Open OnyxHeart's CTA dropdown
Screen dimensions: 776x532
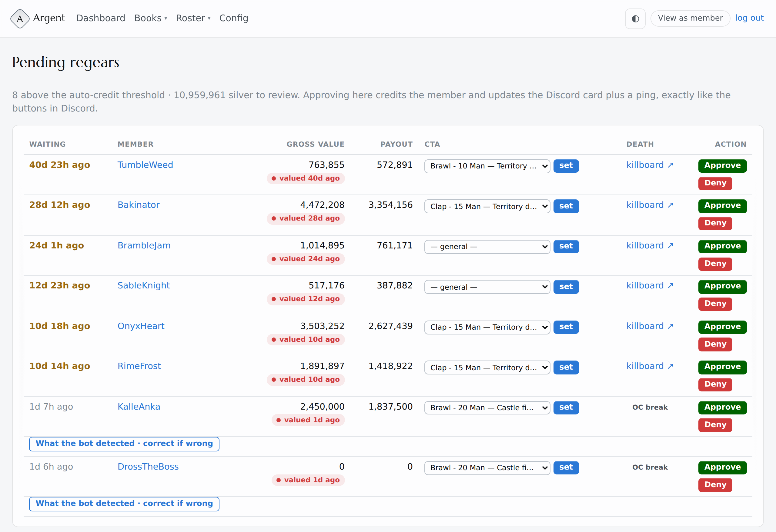487,327
